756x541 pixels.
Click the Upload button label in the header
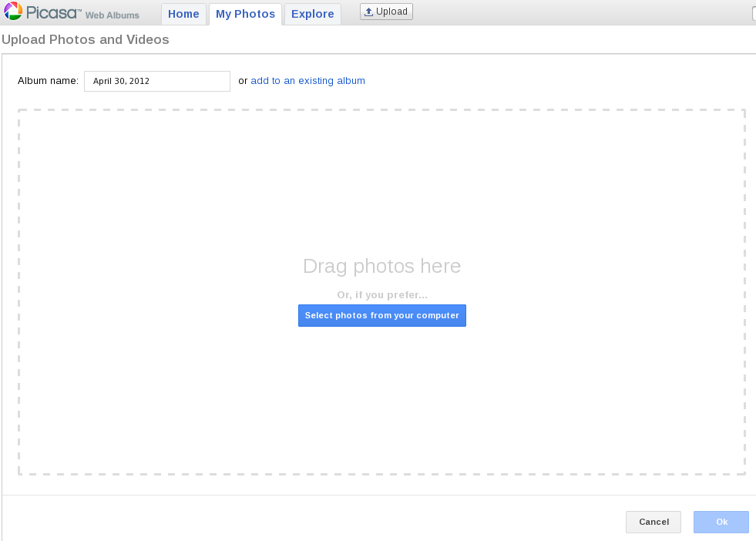pos(391,12)
